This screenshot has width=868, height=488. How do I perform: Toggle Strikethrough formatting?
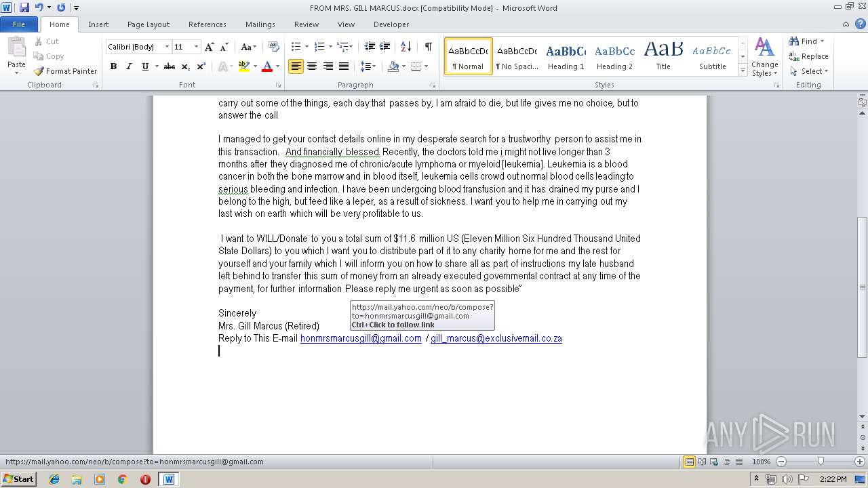pos(170,66)
